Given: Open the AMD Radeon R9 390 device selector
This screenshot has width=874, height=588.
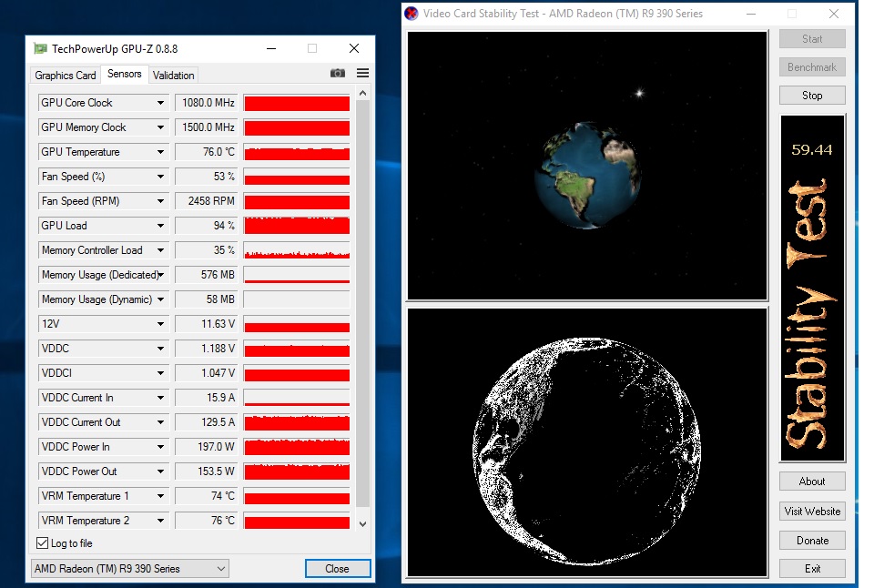Looking at the screenshot, I should (130, 569).
